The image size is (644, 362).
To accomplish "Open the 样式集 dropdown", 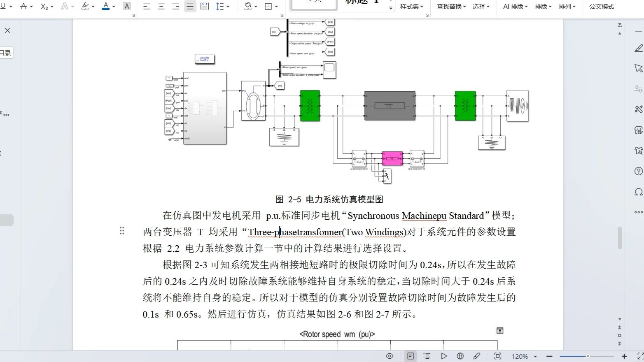I will pos(412,6).
